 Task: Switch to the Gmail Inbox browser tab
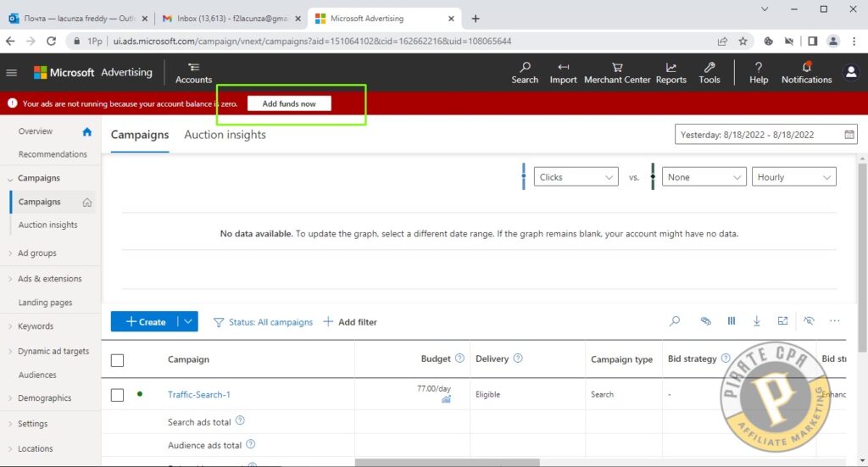pos(231,19)
